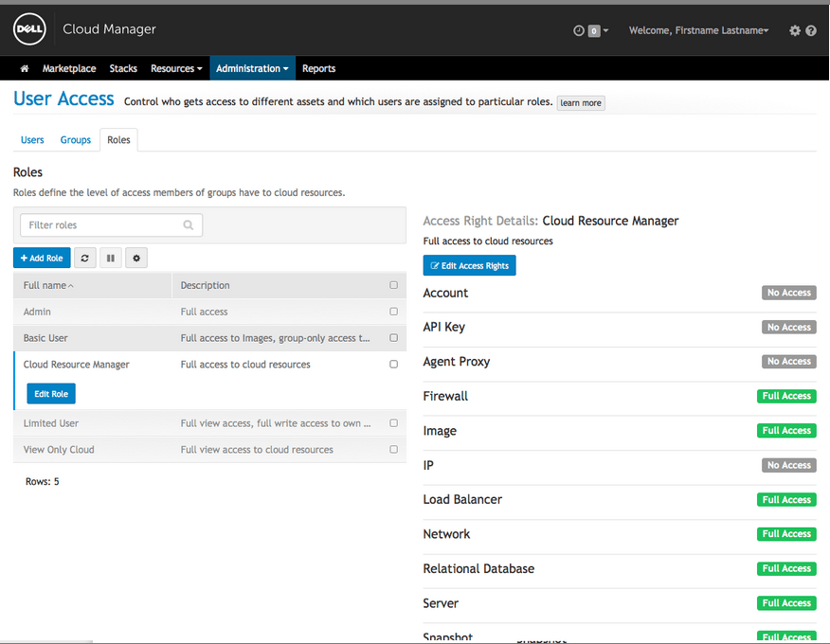
Task: Click the search magnifier in Filter roles
Action: click(189, 225)
